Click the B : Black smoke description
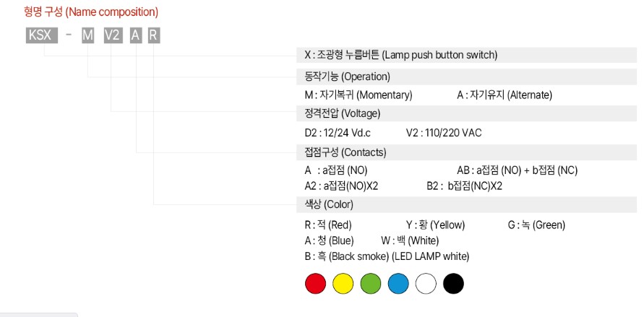Image resolution: width=644 pixels, height=317 pixels. tap(387, 257)
